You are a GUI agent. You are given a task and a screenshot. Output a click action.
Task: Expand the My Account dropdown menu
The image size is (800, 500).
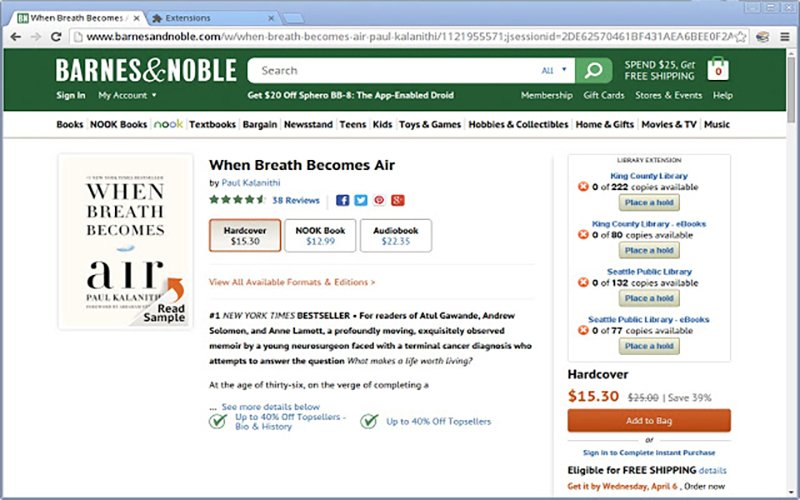[127, 95]
